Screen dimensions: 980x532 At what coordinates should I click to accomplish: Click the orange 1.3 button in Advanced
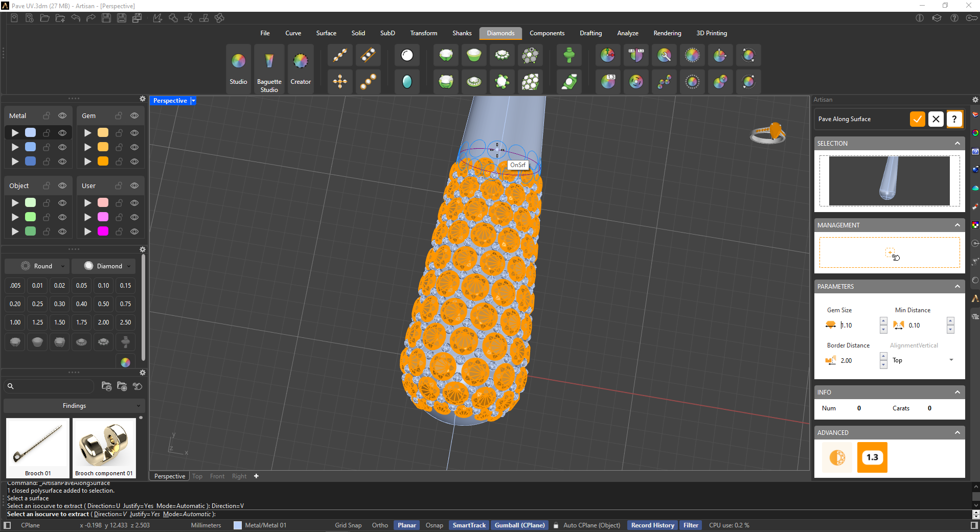[872, 457]
